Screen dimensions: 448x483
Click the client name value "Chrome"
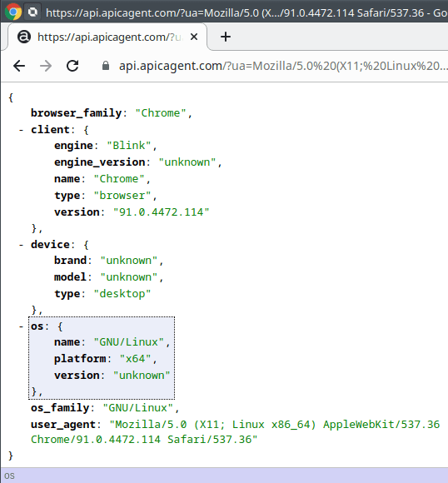[119, 179]
